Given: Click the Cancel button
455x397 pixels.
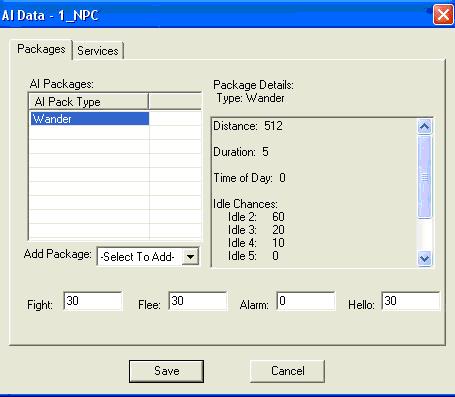Looking at the screenshot, I should pyautogui.click(x=287, y=371).
